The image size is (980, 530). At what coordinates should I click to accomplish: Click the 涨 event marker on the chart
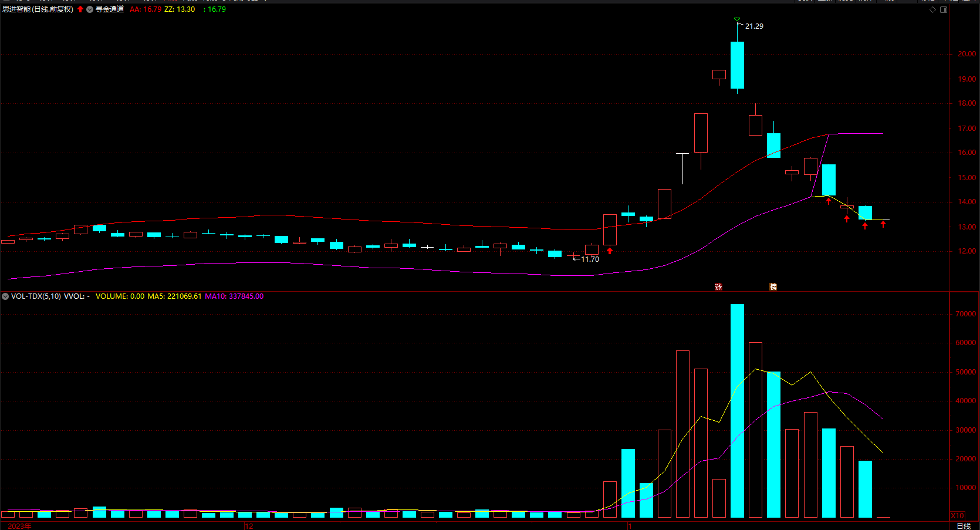tap(718, 287)
